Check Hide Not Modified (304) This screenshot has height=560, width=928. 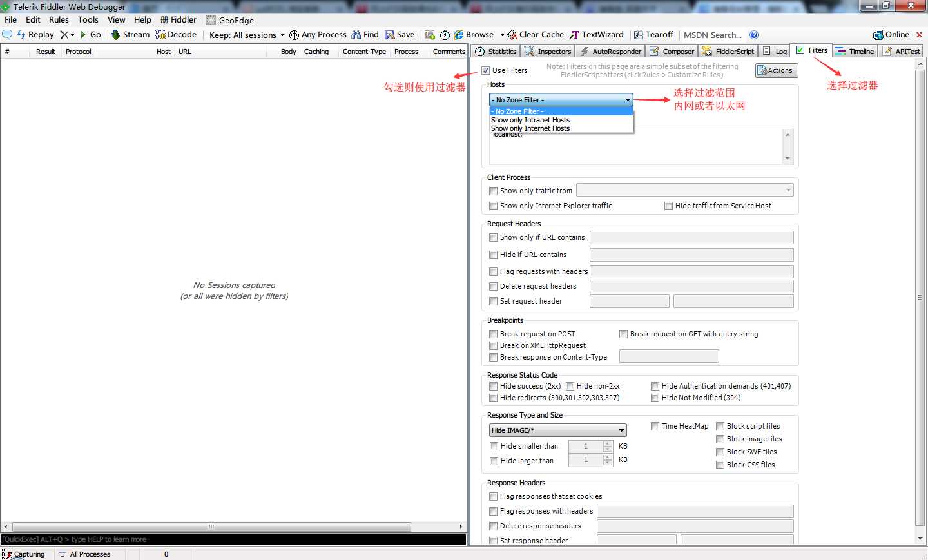655,398
